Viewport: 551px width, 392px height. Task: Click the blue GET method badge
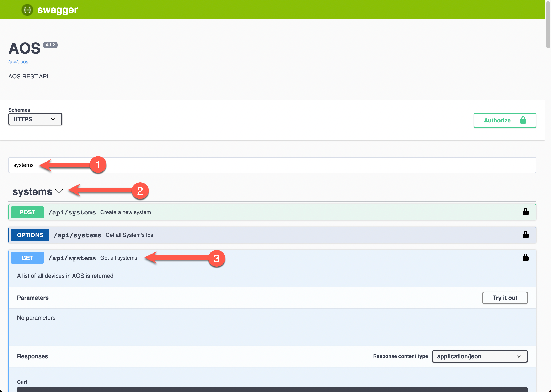click(x=27, y=258)
